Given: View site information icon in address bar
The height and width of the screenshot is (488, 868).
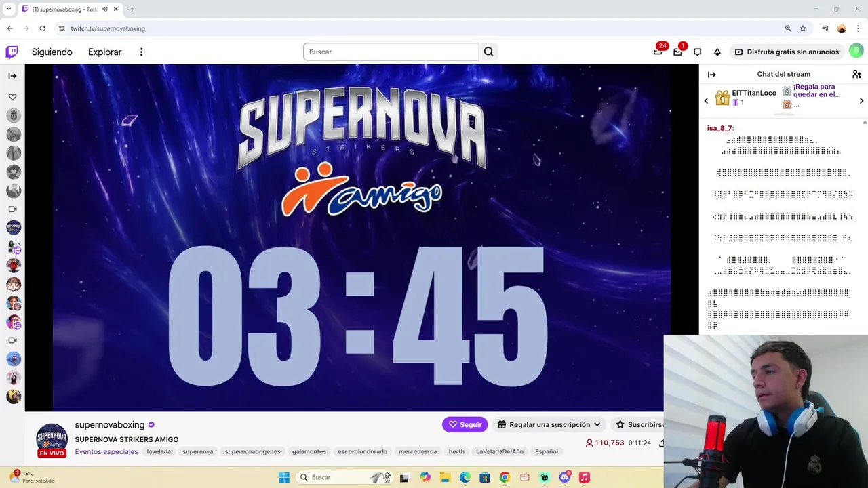Looking at the screenshot, I should click(x=62, y=28).
